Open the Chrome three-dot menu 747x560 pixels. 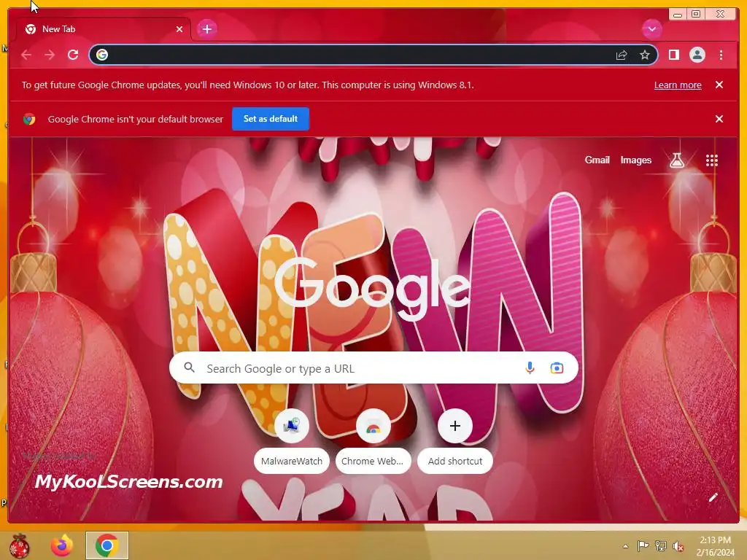click(x=721, y=55)
